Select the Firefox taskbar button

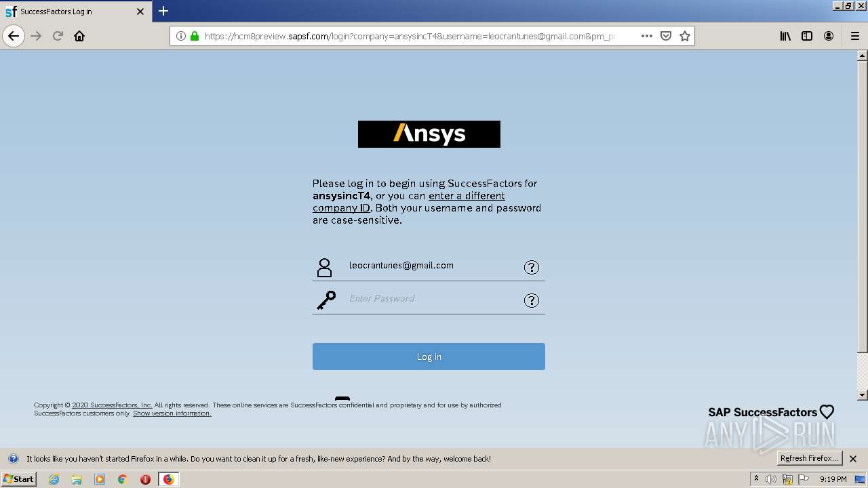[x=168, y=479]
